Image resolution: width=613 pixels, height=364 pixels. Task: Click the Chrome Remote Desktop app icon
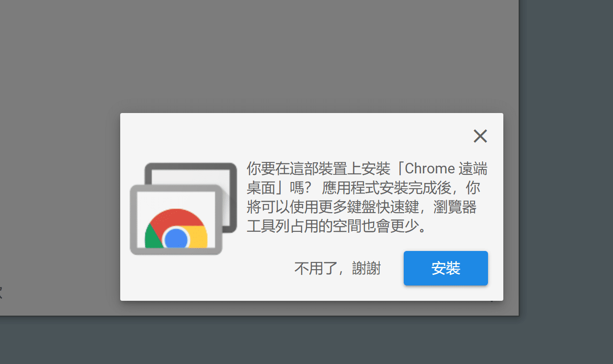click(183, 208)
